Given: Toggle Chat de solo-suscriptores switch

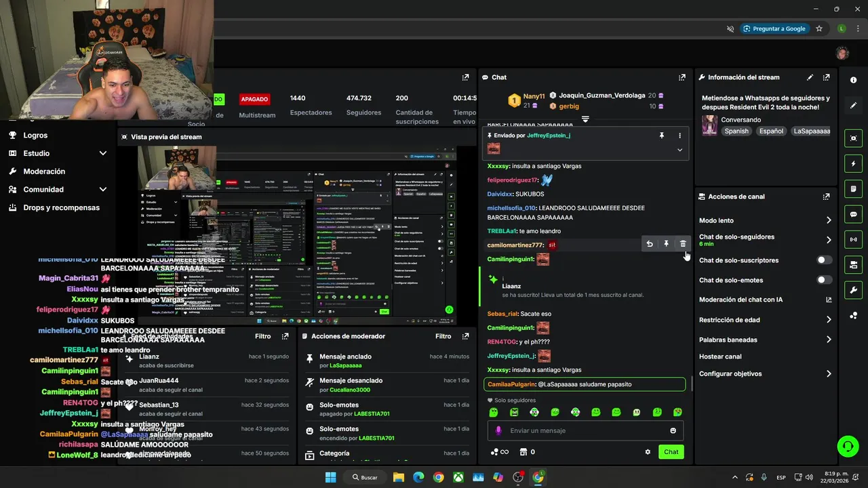Looking at the screenshot, I should tap(824, 260).
